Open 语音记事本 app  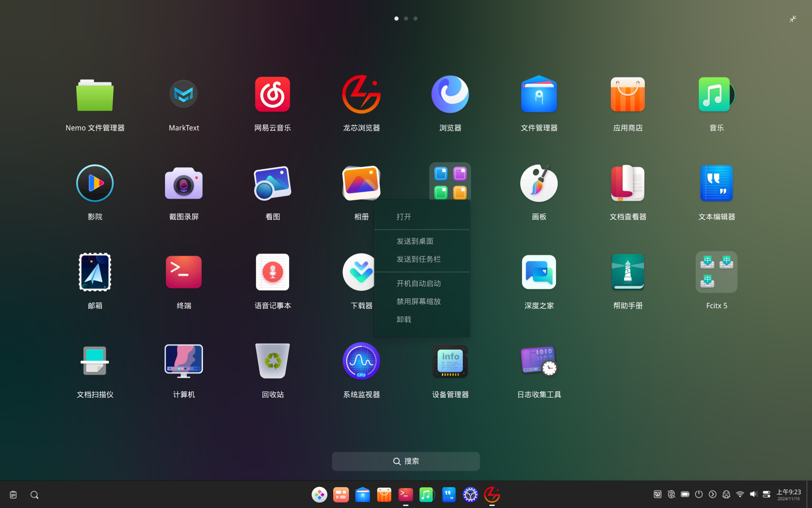[x=272, y=273]
